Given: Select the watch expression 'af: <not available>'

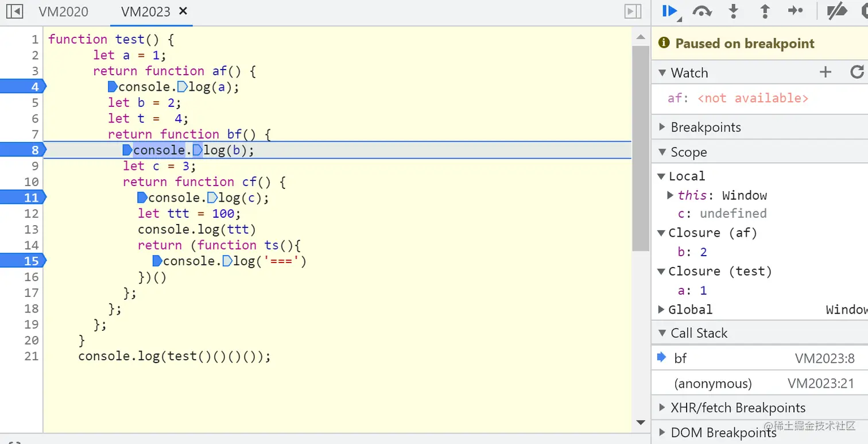Looking at the screenshot, I should [738, 98].
